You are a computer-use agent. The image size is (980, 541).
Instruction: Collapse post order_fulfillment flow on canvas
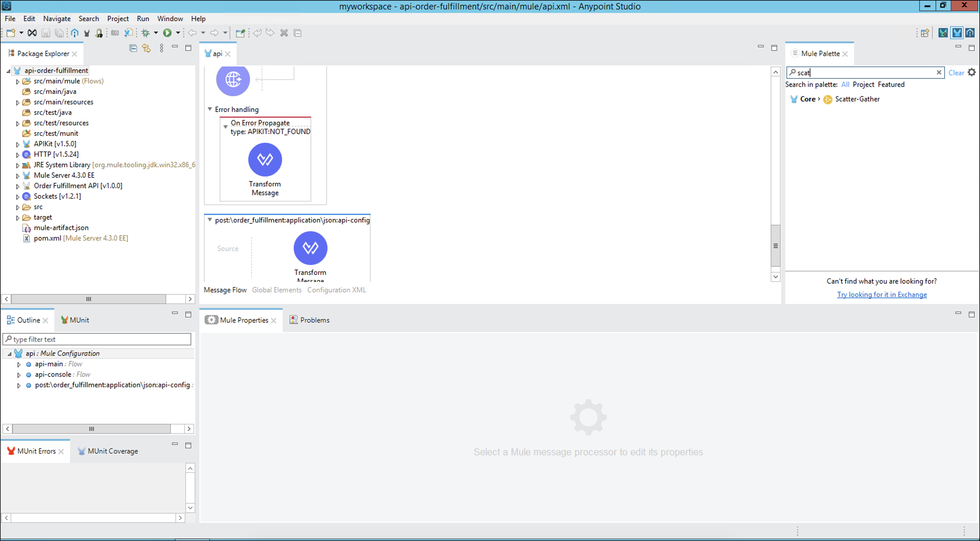(210, 220)
